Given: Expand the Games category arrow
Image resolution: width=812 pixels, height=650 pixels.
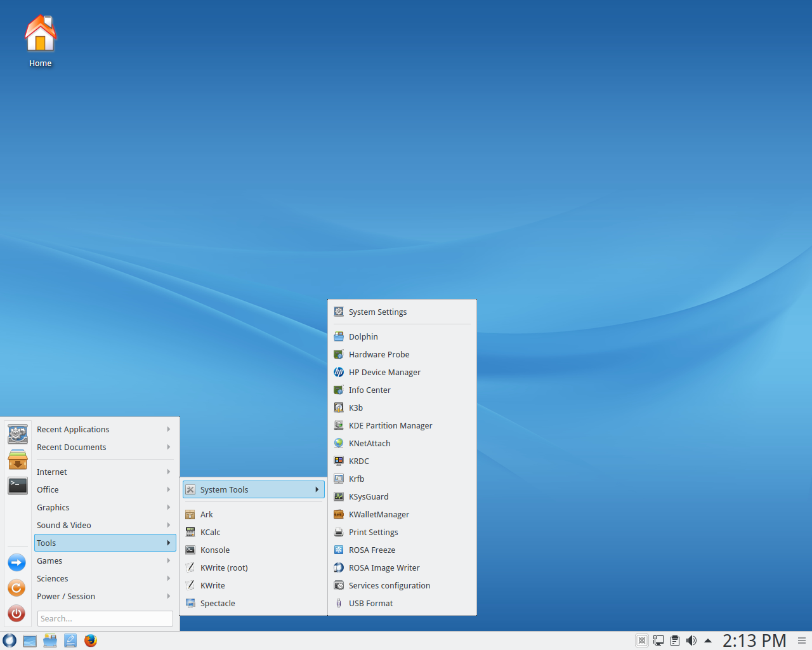Looking at the screenshot, I should [169, 561].
